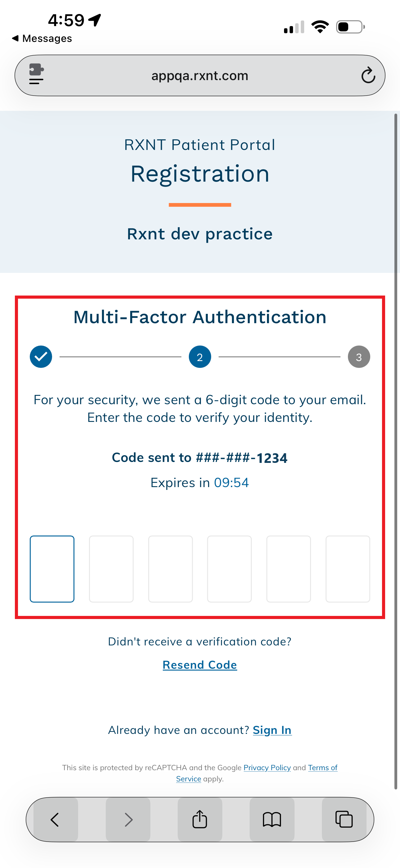Go back using Safari's back arrow
Viewport: 400px width, 868px height.
55,819
